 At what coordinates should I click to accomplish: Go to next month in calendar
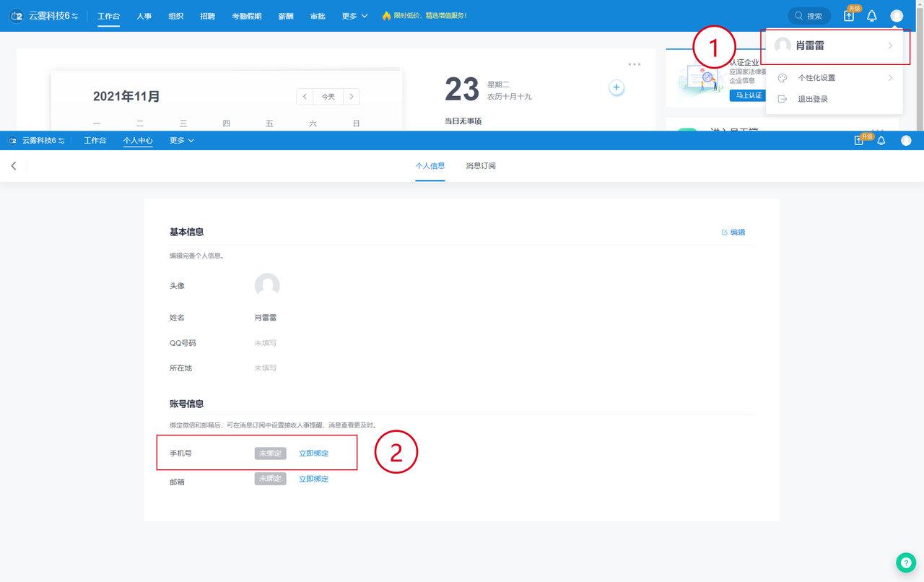pos(351,97)
